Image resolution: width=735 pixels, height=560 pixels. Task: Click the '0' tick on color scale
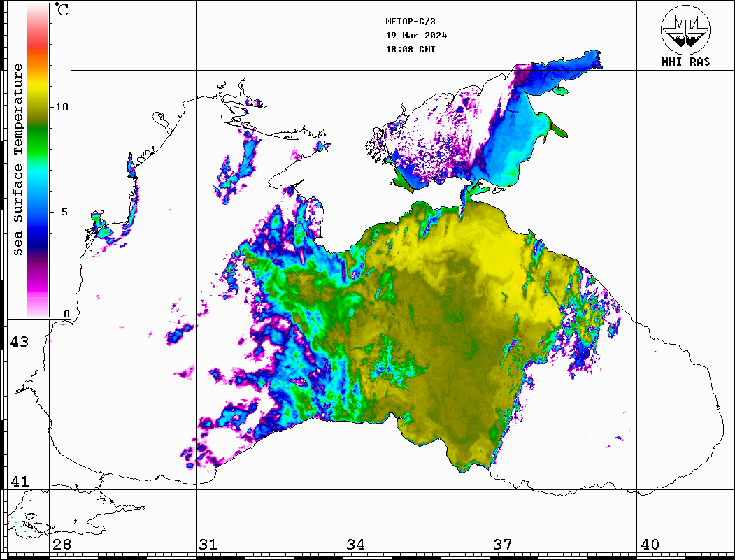[66, 314]
